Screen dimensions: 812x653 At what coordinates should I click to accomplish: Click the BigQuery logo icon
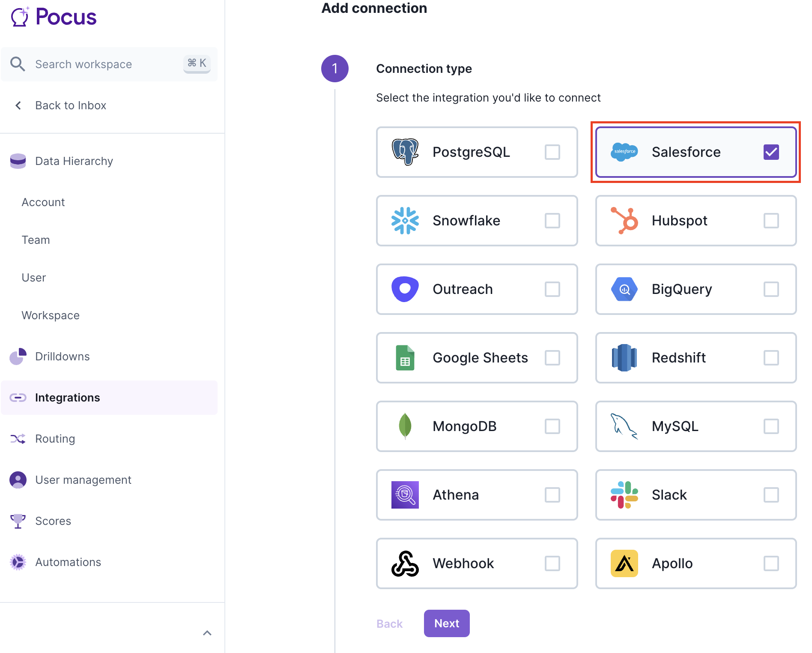coord(624,289)
